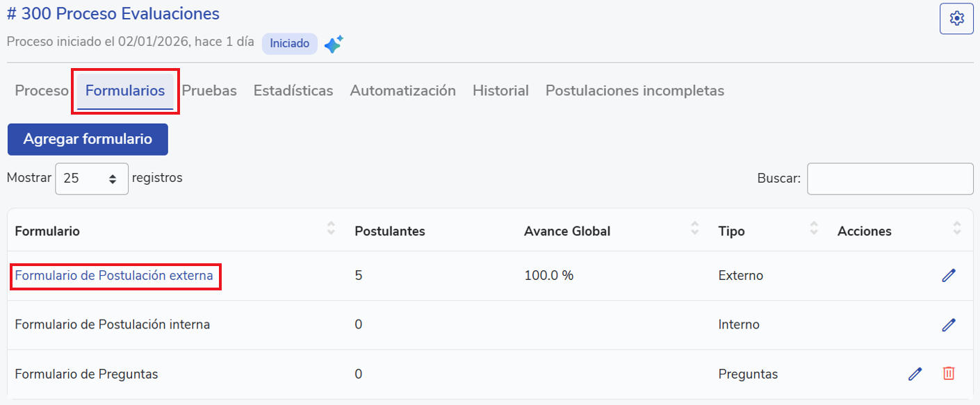Sort by Acciones column arrows
This screenshot has height=405, width=980.
tap(957, 228)
